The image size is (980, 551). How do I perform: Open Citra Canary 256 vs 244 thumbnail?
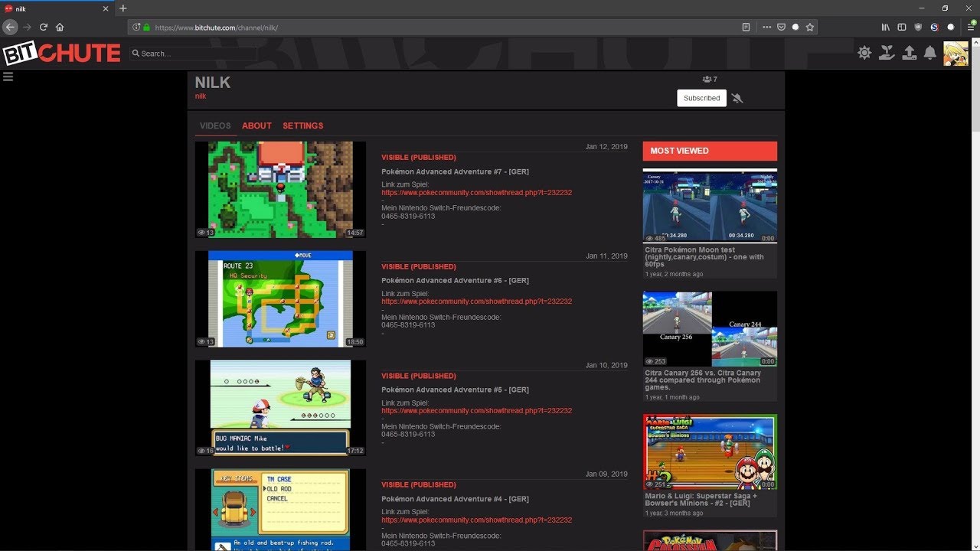click(710, 328)
